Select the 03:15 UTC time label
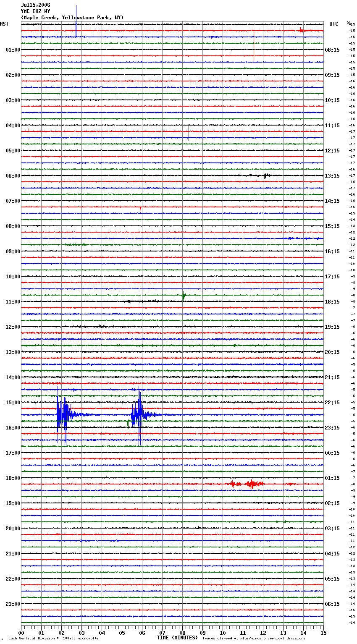The image size is (357, 644). 332,529
